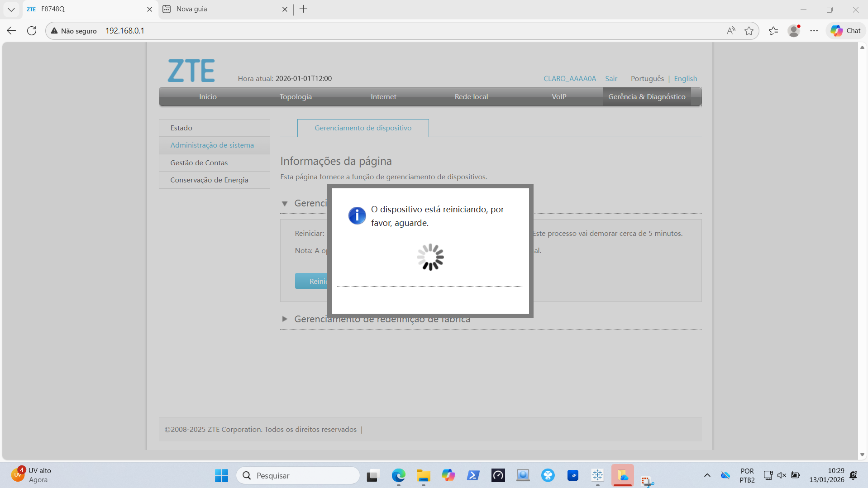Unmute system volume in the tray
The width and height of the screenshot is (868, 488).
point(782,475)
